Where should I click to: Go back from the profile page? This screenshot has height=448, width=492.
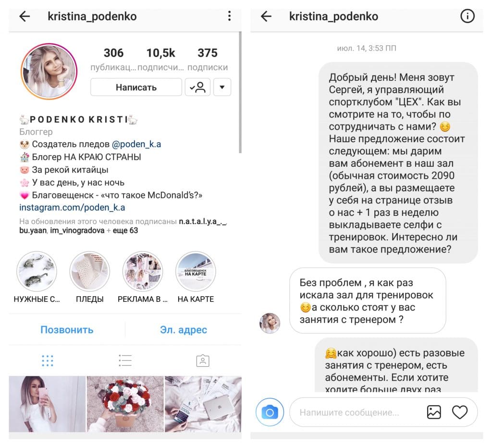point(25,16)
